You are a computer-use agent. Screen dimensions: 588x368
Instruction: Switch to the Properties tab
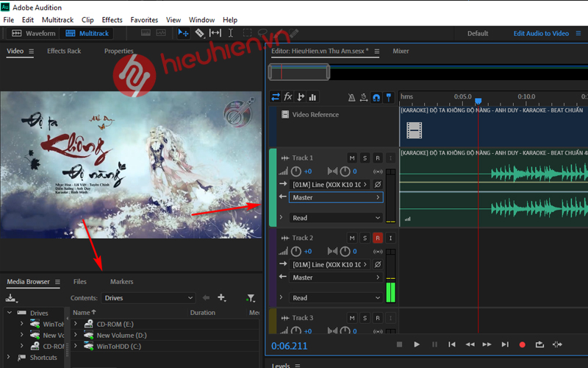point(119,51)
